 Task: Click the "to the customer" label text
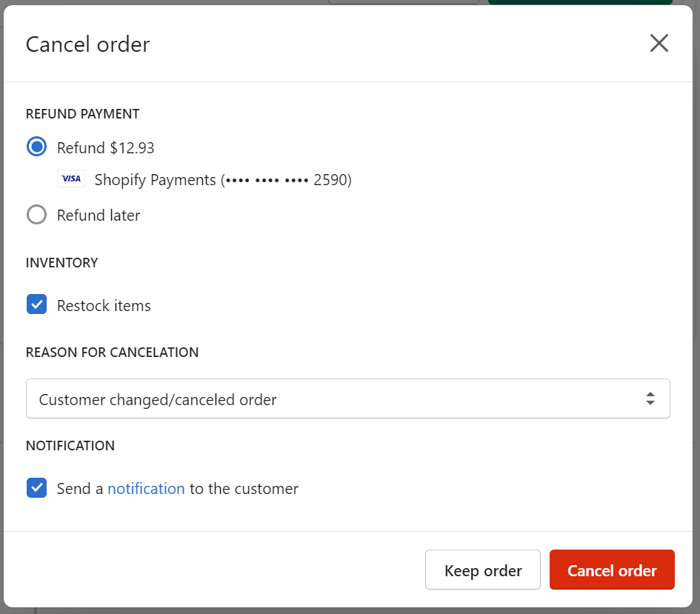244,489
